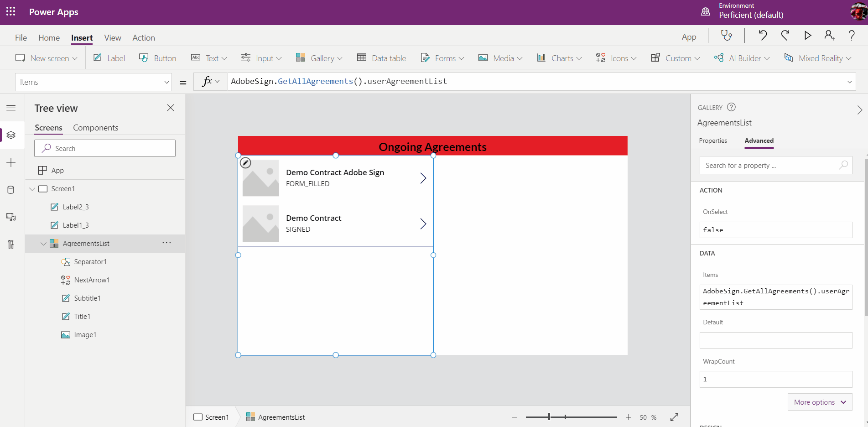Viewport: 868px width, 427px height.
Task: Click App button in top toolbar
Action: click(689, 37)
